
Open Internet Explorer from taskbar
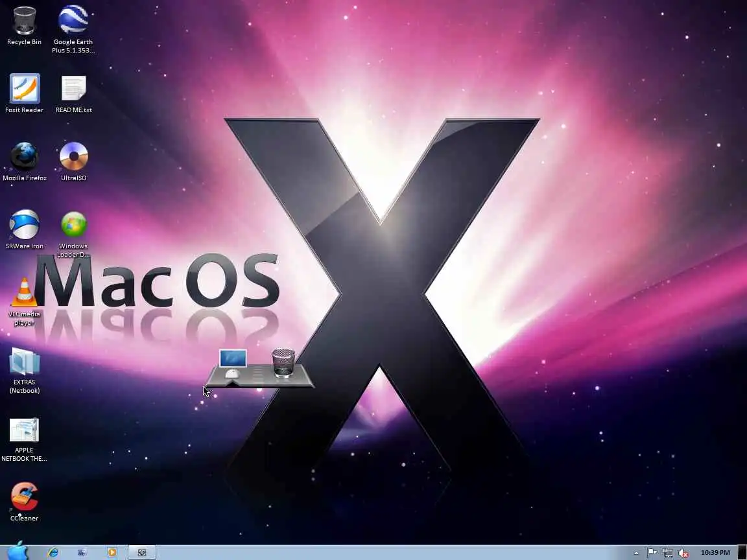coord(53,552)
